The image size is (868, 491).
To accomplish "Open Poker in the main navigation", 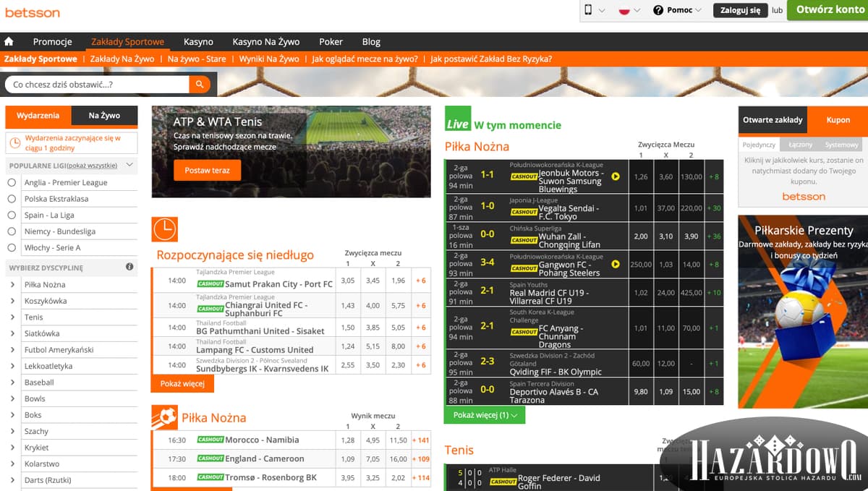I will click(x=331, y=42).
